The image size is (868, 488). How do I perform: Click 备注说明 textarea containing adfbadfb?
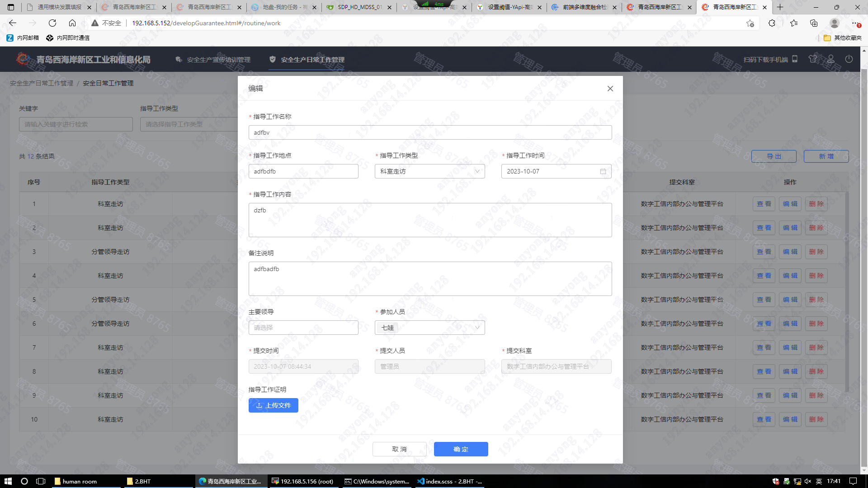click(430, 279)
